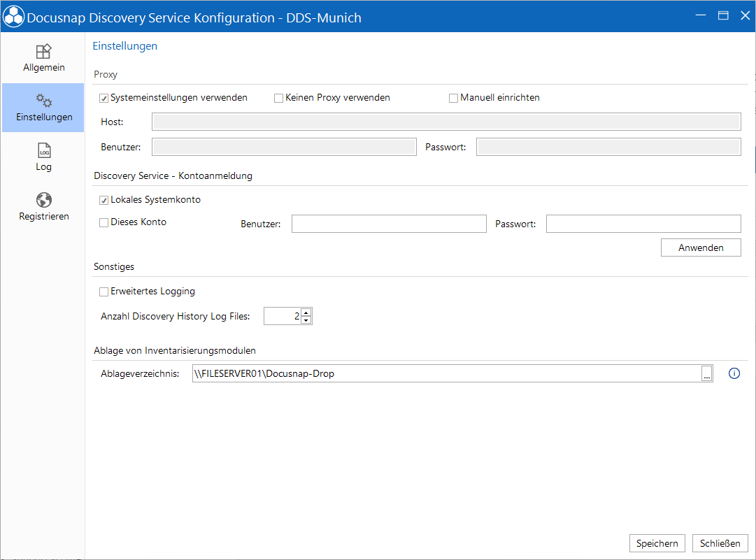Open the Allgemein section icon
Screen dimensions: 756x560
(x=43, y=52)
